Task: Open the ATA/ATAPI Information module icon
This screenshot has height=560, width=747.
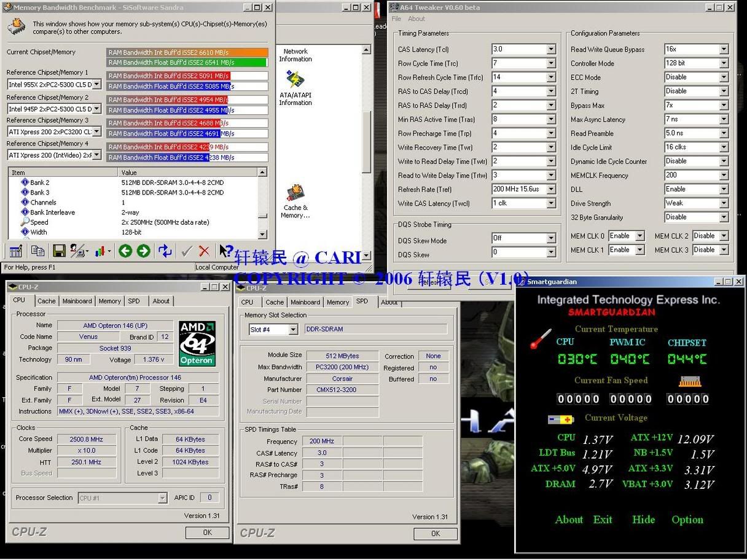Action: pyautogui.click(x=295, y=88)
